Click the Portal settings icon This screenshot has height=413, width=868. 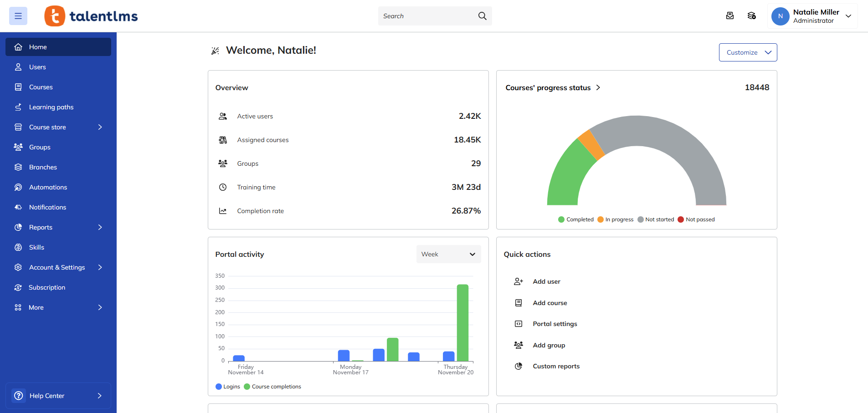pyautogui.click(x=518, y=324)
